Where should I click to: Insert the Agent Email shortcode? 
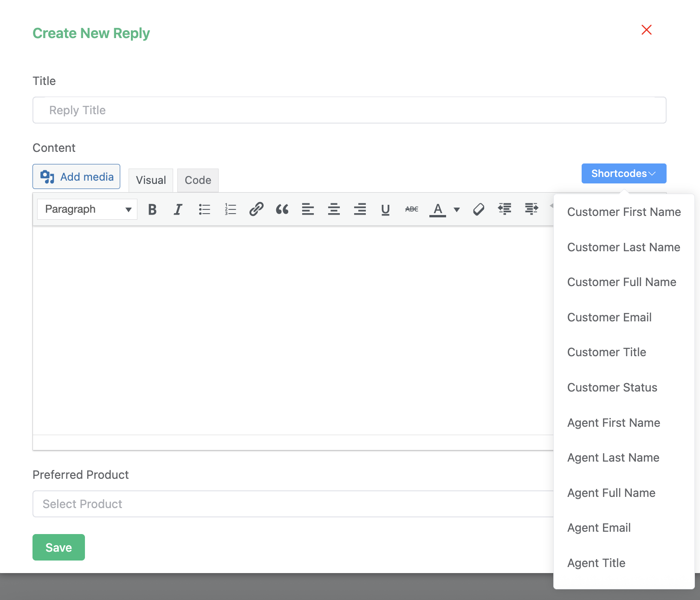(x=599, y=528)
